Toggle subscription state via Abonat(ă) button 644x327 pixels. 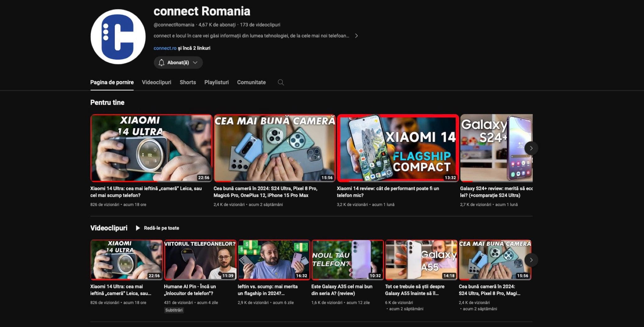(178, 63)
